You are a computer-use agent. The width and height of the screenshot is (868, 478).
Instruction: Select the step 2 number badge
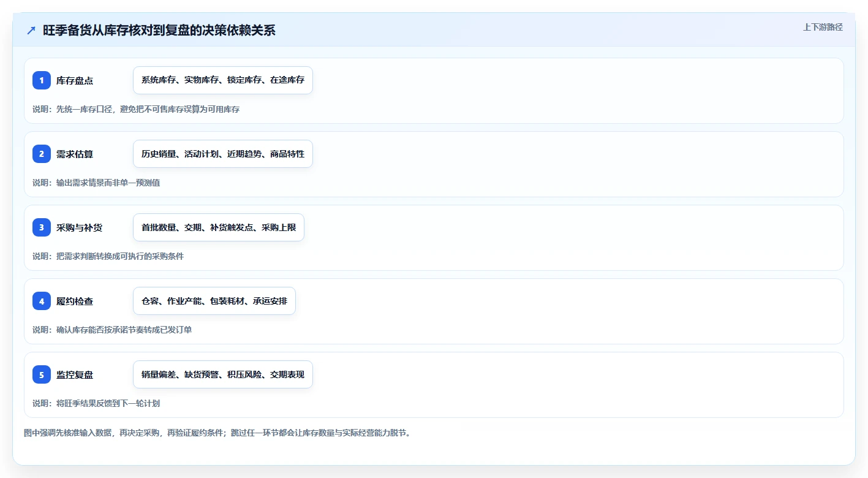point(42,154)
